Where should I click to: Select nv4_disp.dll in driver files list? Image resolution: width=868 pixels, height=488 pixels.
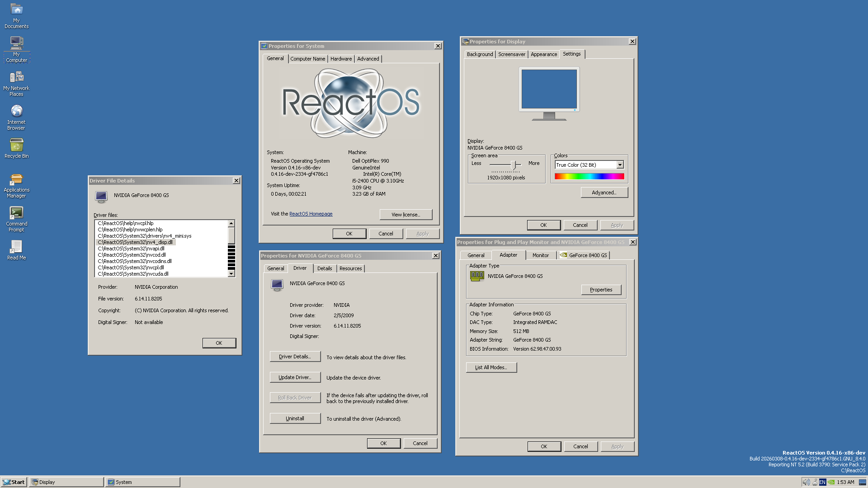136,242
